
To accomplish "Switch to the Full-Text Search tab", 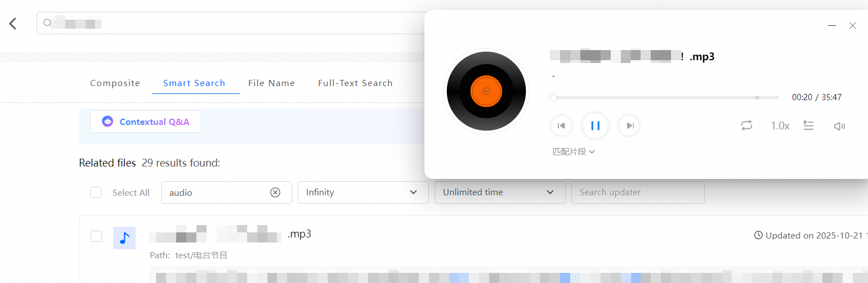I will [x=355, y=83].
